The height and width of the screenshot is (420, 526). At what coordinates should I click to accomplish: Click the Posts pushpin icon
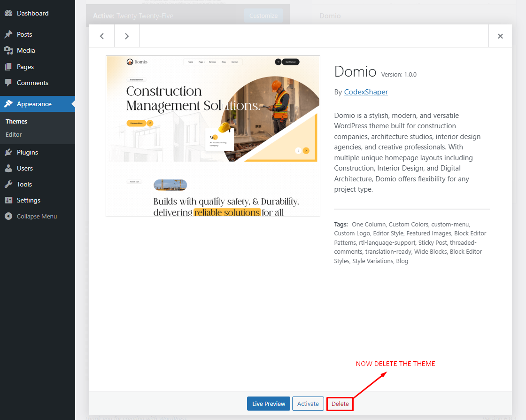click(x=8, y=34)
